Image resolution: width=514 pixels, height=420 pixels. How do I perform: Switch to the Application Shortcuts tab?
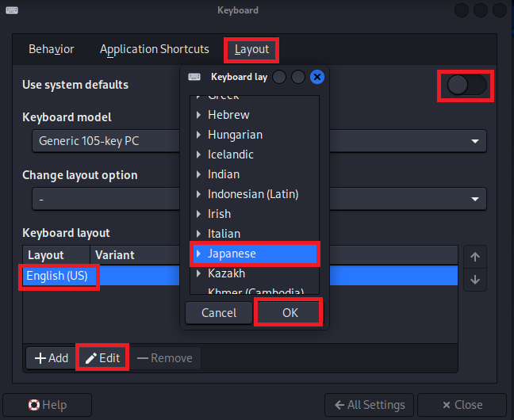[155, 49]
